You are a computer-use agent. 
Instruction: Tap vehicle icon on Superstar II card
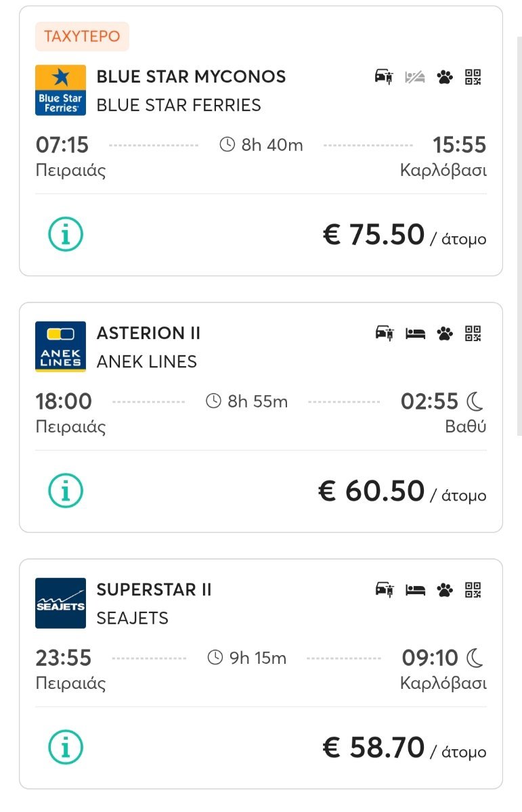point(384,589)
